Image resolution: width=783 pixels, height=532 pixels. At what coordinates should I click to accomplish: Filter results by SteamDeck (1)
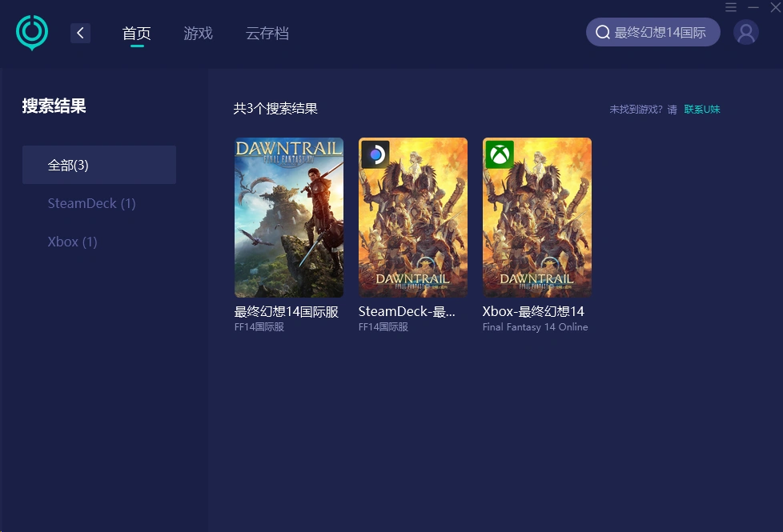click(x=92, y=203)
